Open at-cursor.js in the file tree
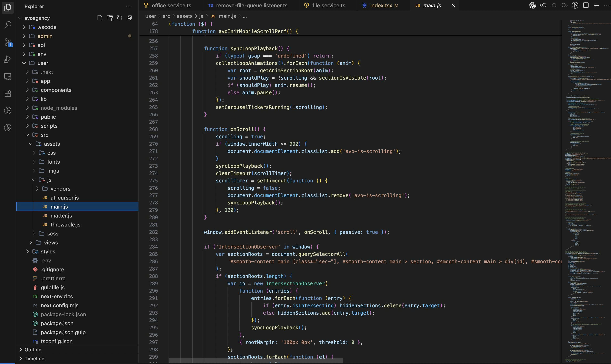The height and width of the screenshot is (364, 611). 77,198
